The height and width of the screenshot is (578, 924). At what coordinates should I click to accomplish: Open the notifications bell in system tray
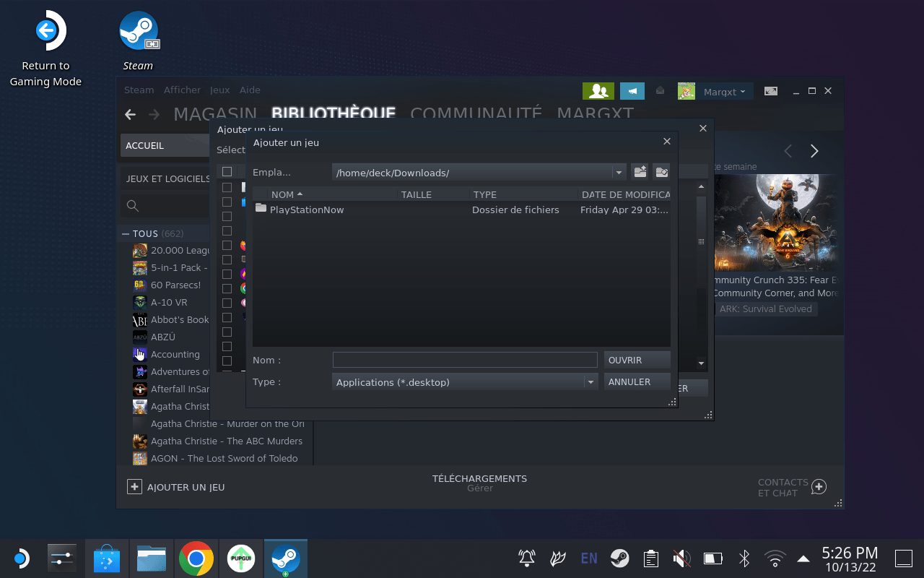point(527,558)
